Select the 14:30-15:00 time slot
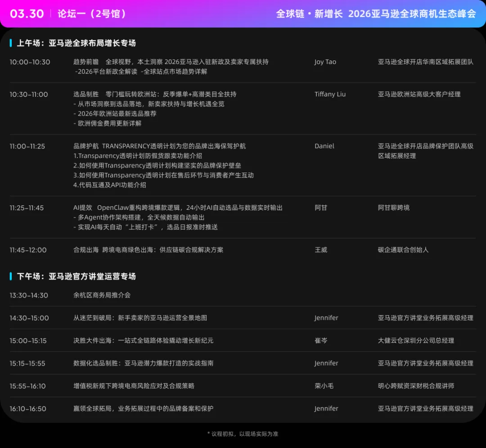486x448 pixels. tap(29, 318)
